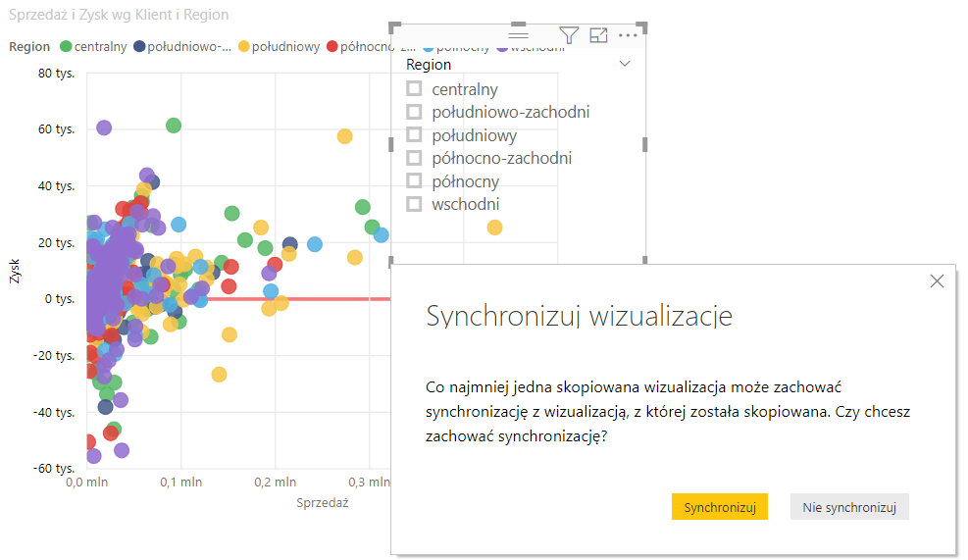Enable the wschodni region checkbox
Screen dimensions: 968x560
coord(414,204)
